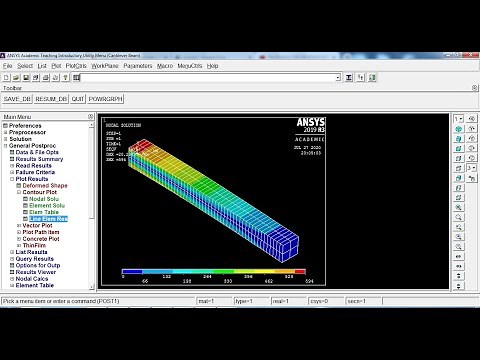Screen dimensions: 480x360
Task: Click the green segment of contour legend
Action: 223,272
